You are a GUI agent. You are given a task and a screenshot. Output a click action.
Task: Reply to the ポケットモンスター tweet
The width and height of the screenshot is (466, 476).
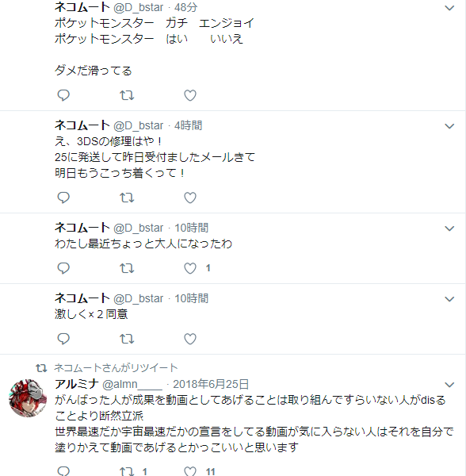pyautogui.click(x=63, y=95)
